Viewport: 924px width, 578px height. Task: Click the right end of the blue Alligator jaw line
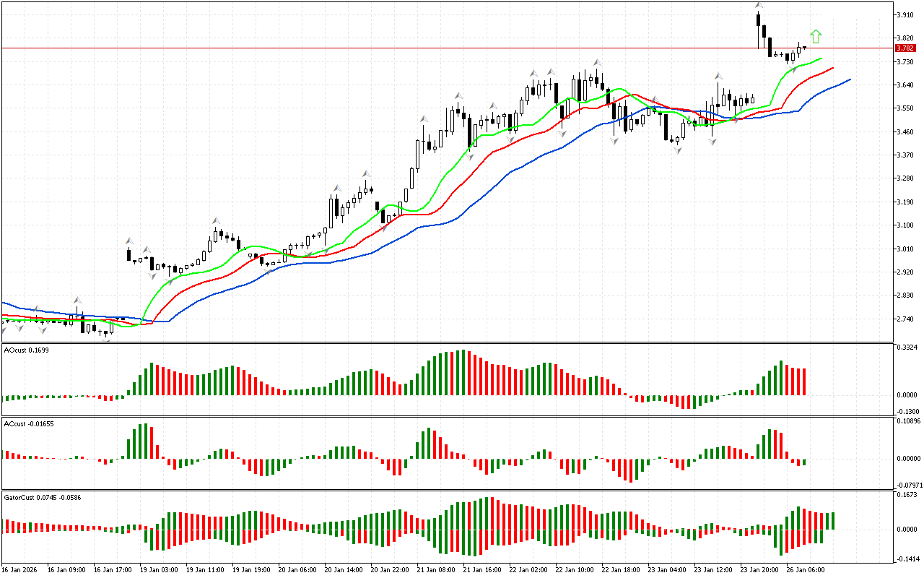point(850,79)
